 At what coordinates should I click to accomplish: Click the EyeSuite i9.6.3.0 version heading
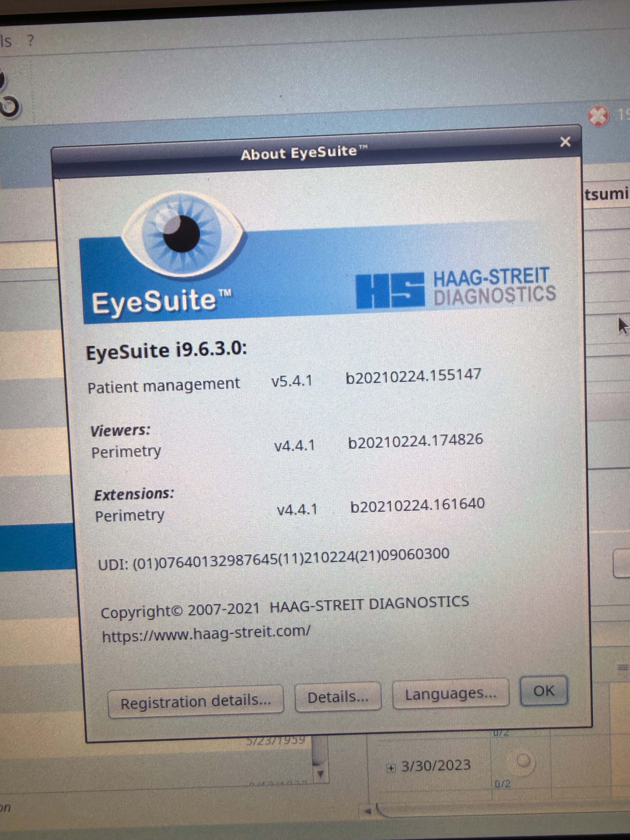166,350
